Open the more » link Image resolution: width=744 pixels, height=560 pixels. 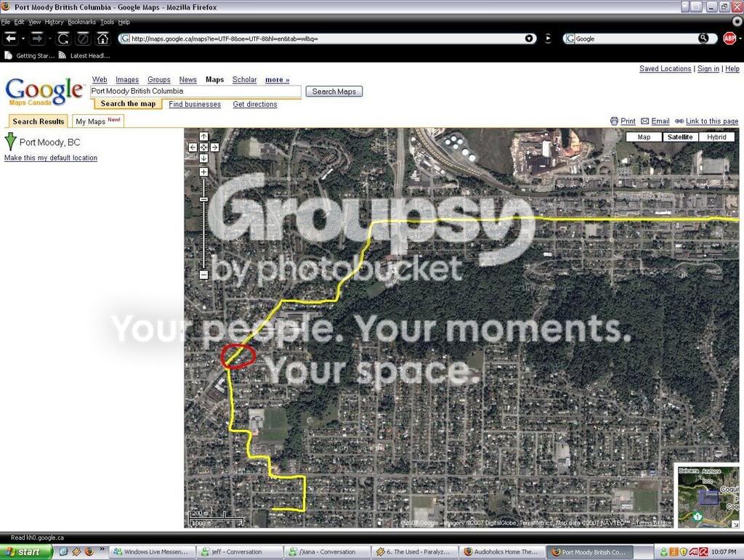(277, 80)
